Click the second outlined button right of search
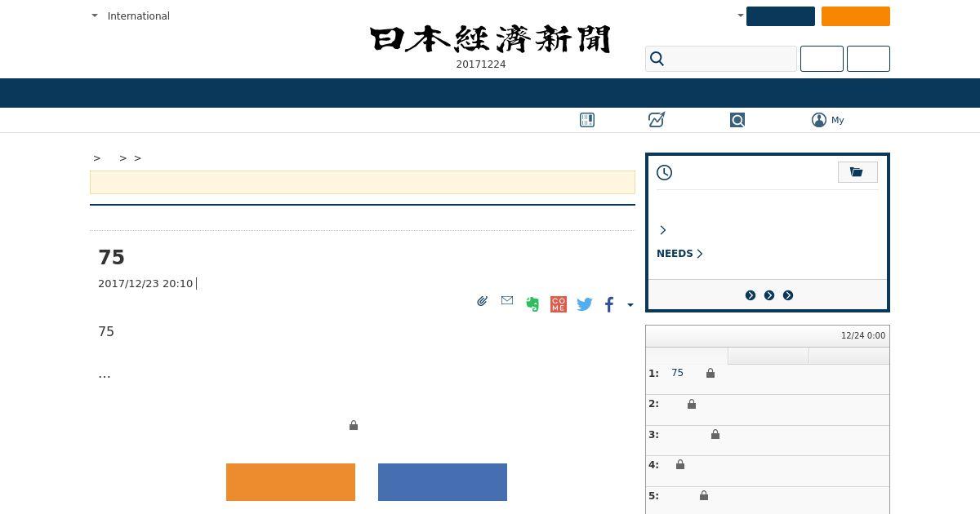The width and height of the screenshot is (980, 514). click(868, 59)
